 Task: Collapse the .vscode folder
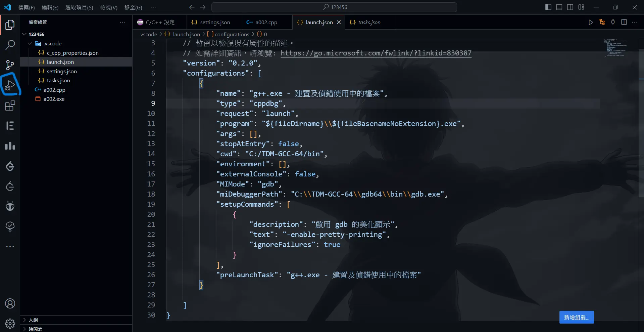30,43
